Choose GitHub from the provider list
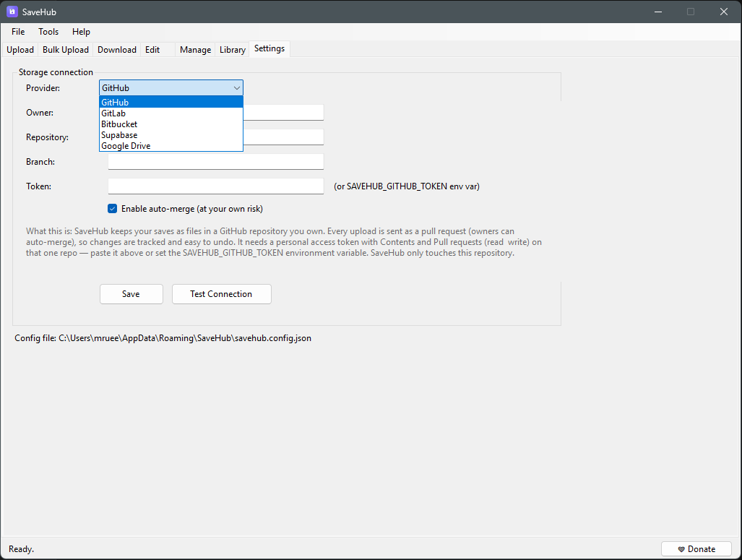The width and height of the screenshot is (742, 560). [x=171, y=103]
